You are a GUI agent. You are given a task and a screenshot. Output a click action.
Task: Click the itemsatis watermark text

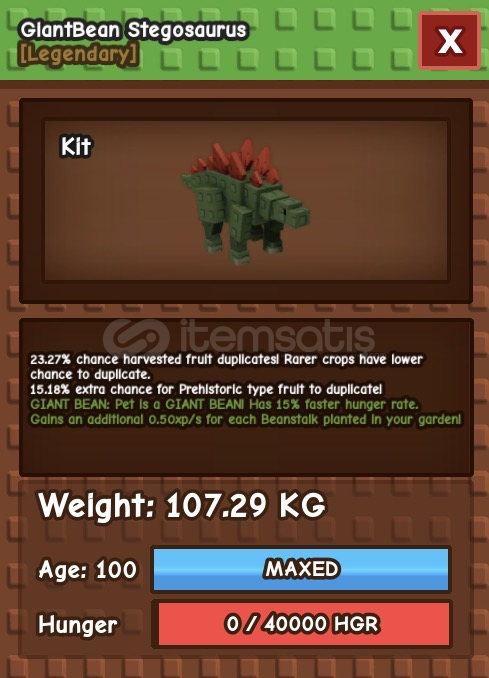[277, 337]
